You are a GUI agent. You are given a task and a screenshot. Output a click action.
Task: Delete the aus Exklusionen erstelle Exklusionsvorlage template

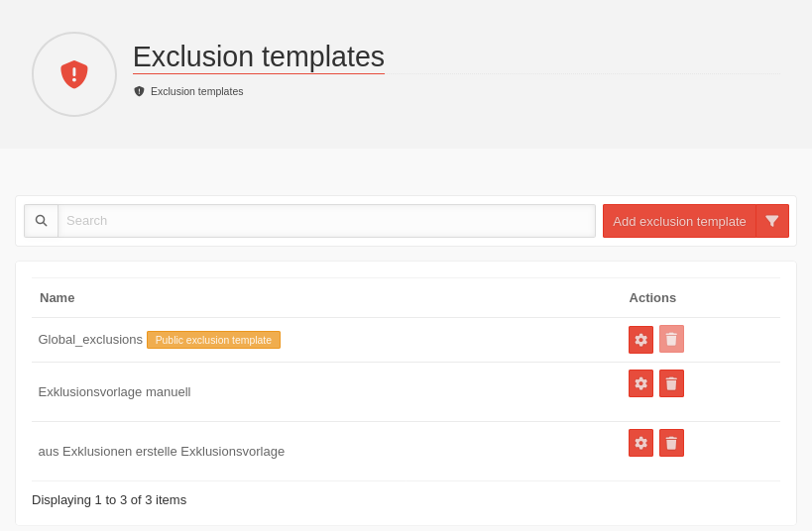tap(671, 443)
